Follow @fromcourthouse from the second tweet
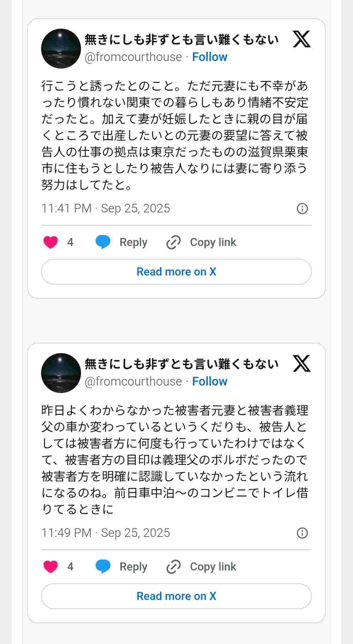 click(210, 381)
